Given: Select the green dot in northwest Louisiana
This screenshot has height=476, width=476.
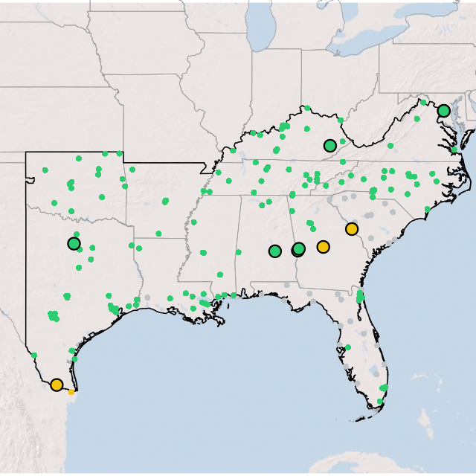Looking at the screenshot, I should 139,248.
